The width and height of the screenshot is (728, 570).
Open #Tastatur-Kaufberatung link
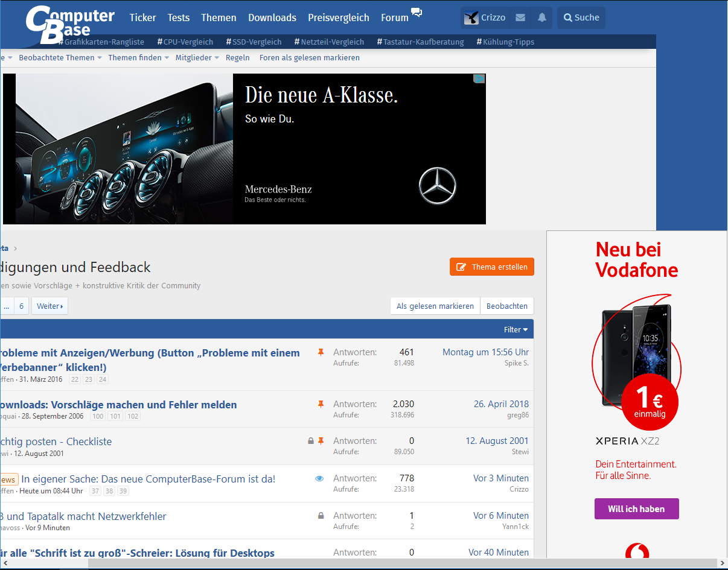pyautogui.click(x=420, y=42)
